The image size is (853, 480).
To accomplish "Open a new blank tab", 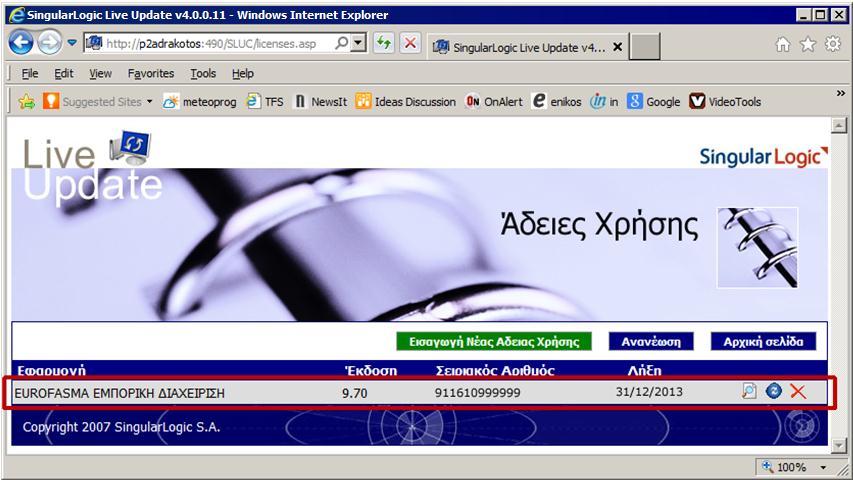I will click(645, 47).
